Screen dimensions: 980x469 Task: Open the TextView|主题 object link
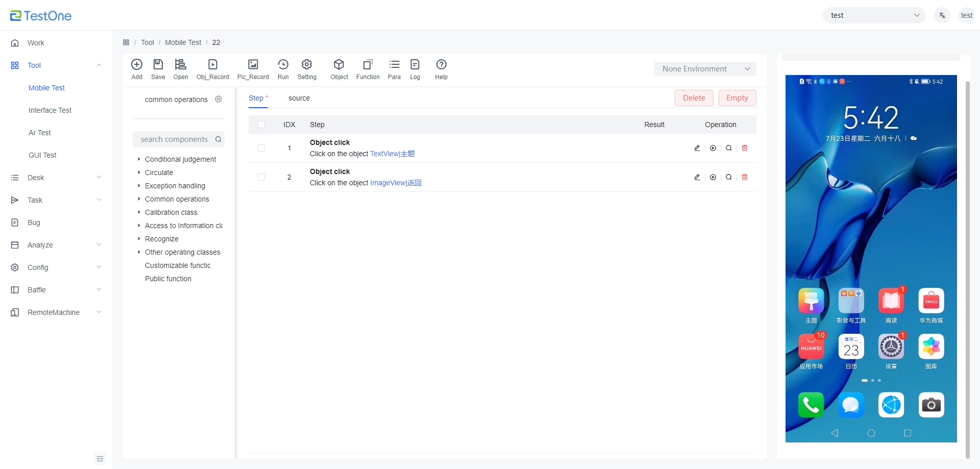coord(393,154)
